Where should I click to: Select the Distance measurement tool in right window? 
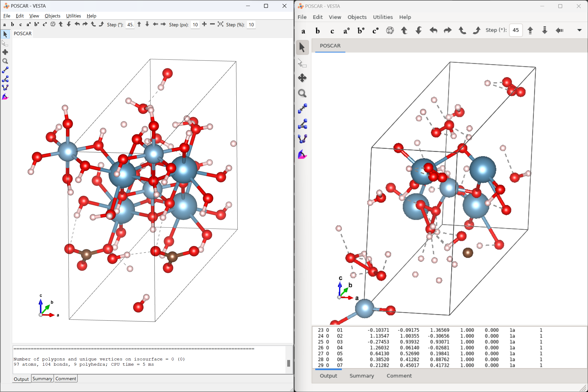(302, 109)
